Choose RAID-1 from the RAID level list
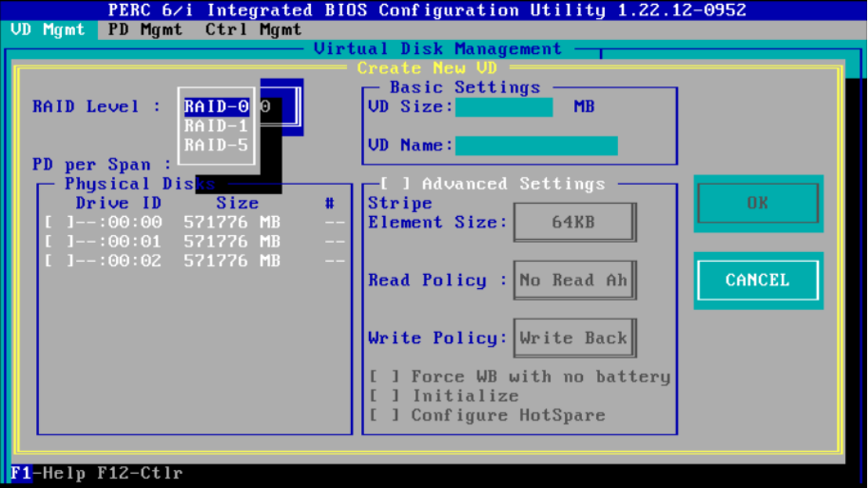 tap(216, 126)
